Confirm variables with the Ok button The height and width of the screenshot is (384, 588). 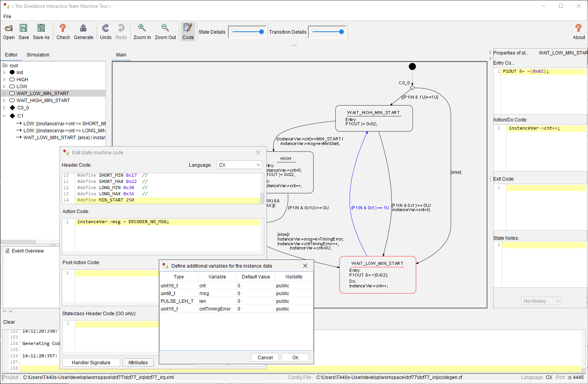point(295,357)
